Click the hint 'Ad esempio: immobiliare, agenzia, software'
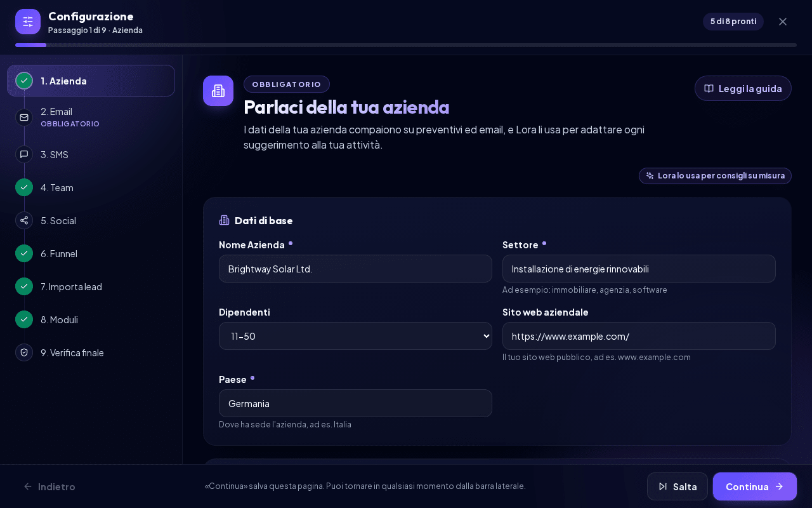812x508 pixels. [x=585, y=290]
